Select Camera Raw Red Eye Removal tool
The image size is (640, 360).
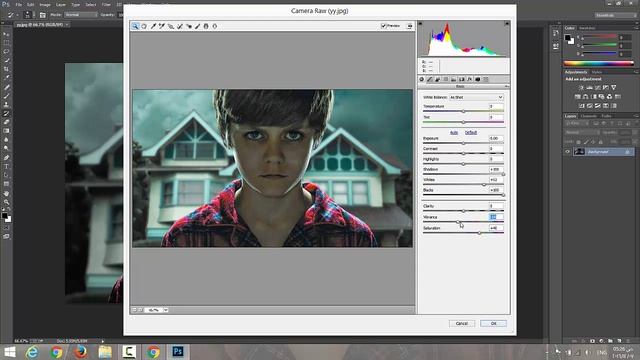point(189,26)
